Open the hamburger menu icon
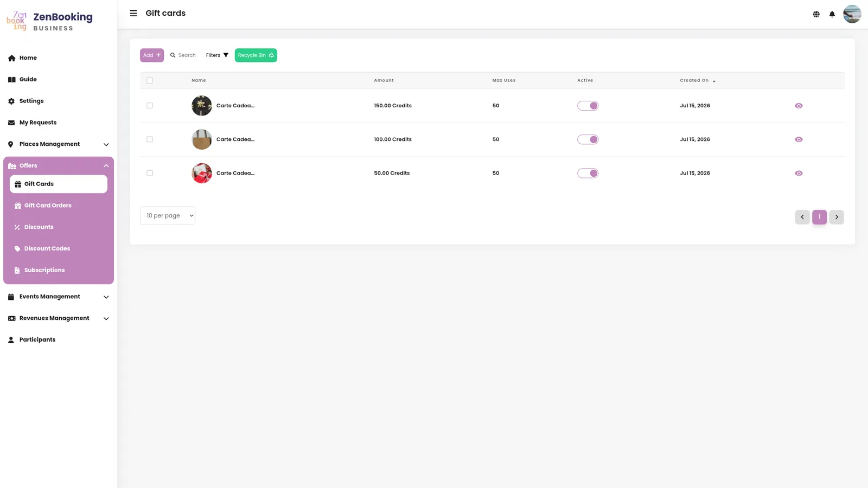Screen dimensions: 868x488 tap(133, 13)
